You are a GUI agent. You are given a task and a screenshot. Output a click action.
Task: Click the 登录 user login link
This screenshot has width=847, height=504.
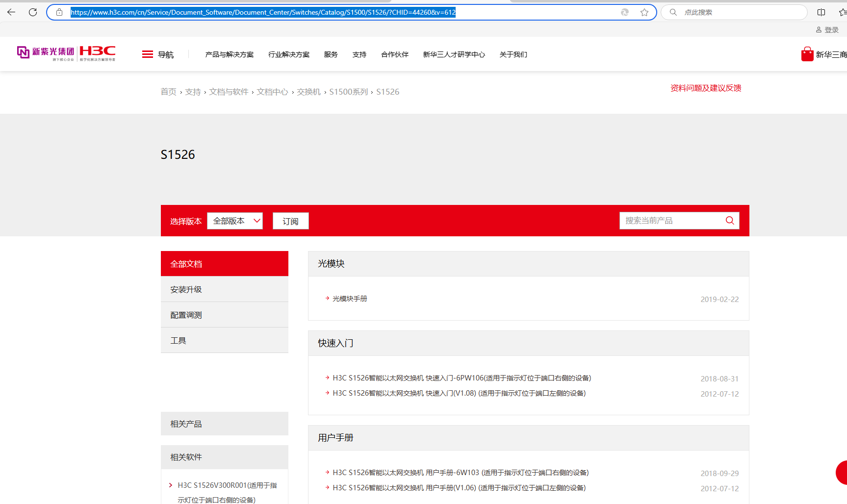[827, 30]
